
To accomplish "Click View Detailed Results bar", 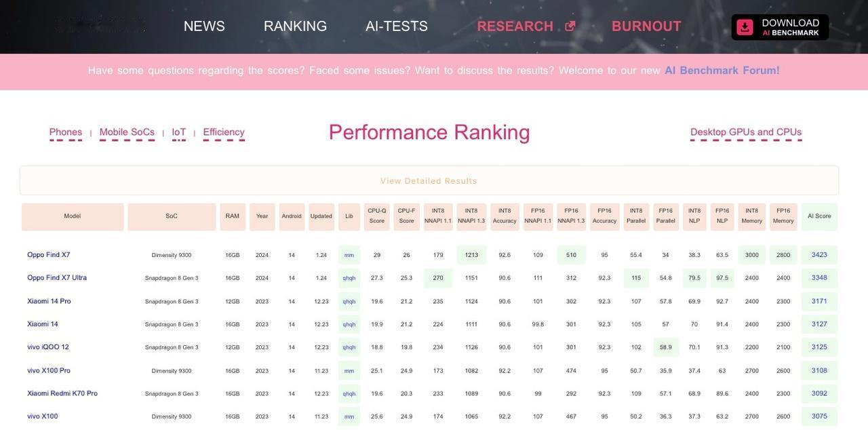I will coord(429,181).
